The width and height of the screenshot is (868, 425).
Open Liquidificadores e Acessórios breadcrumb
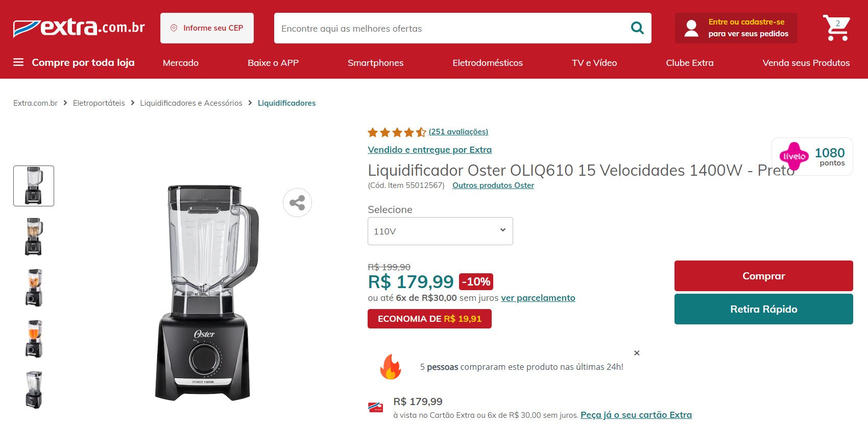(191, 103)
